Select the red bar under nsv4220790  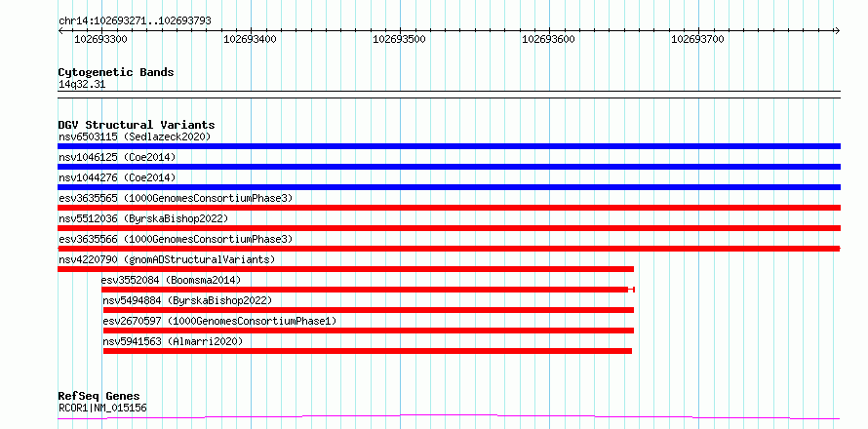tap(345, 269)
